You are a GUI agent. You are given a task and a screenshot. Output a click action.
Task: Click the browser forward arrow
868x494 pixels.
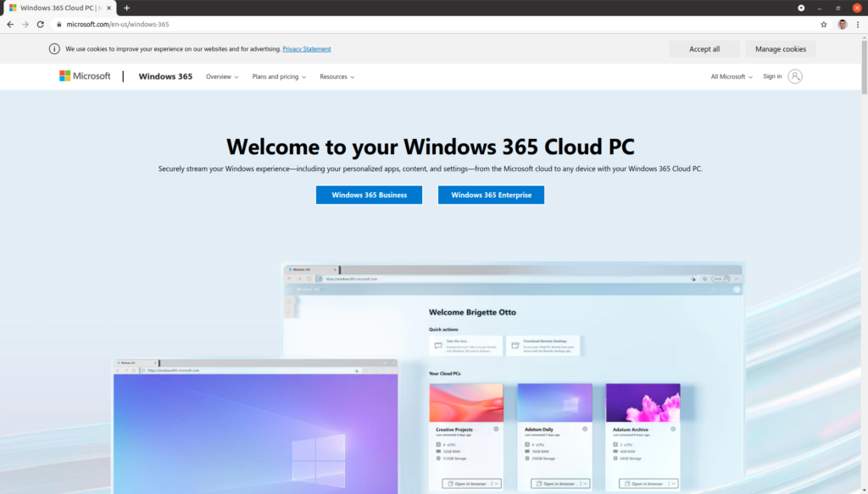[25, 25]
